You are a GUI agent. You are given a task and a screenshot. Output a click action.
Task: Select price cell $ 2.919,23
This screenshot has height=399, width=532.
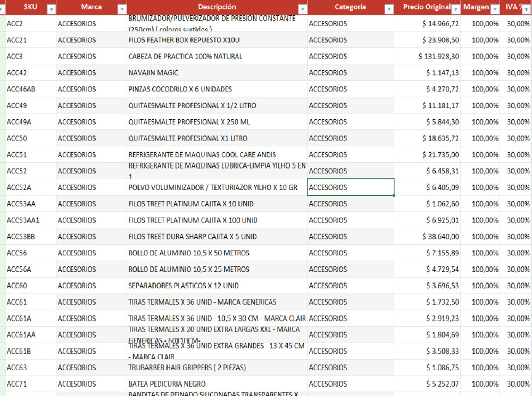pos(427,318)
